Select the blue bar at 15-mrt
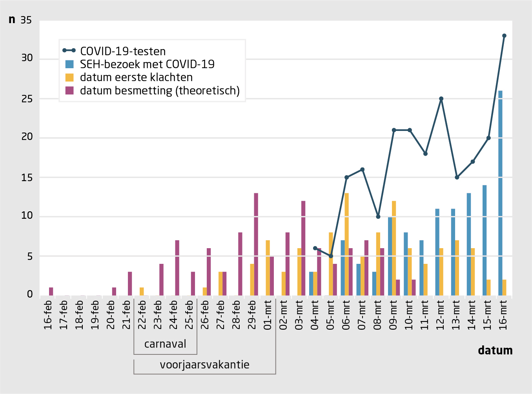Viewport: 532px width, 394px height. (485, 240)
